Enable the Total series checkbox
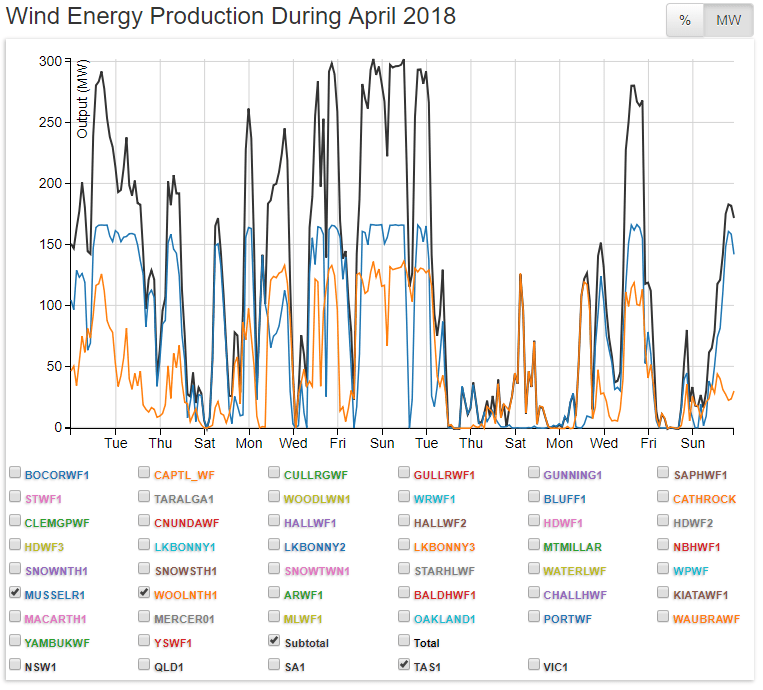 (404, 641)
